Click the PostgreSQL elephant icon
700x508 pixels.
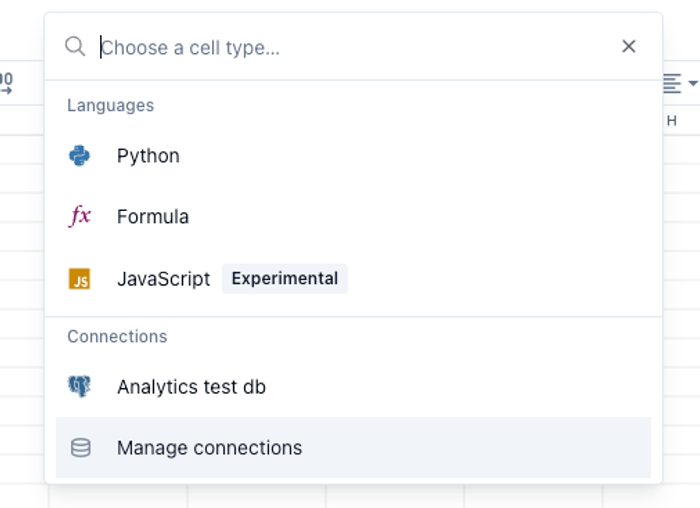click(x=80, y=387)
